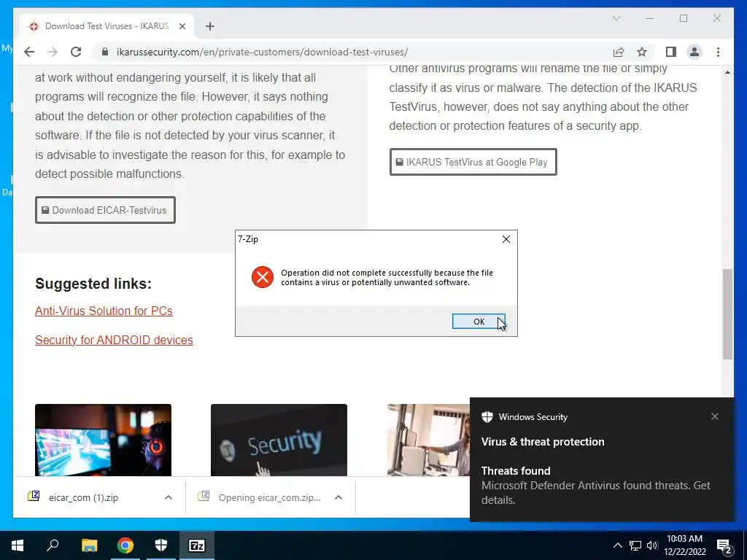The width and height of the screenshot is (747, 560).
Task: Open Security for ANDROID devices link
Action: point(114,340)
